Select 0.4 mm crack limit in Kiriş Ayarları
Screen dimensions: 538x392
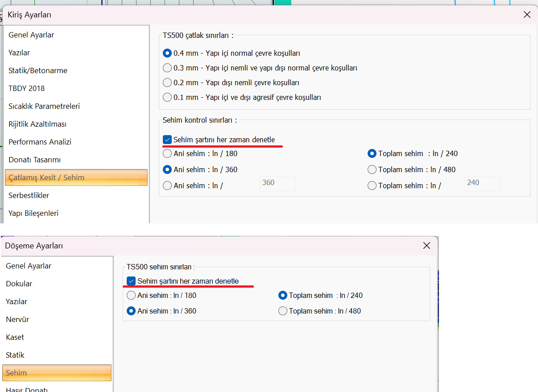click(x=167, y=53)
